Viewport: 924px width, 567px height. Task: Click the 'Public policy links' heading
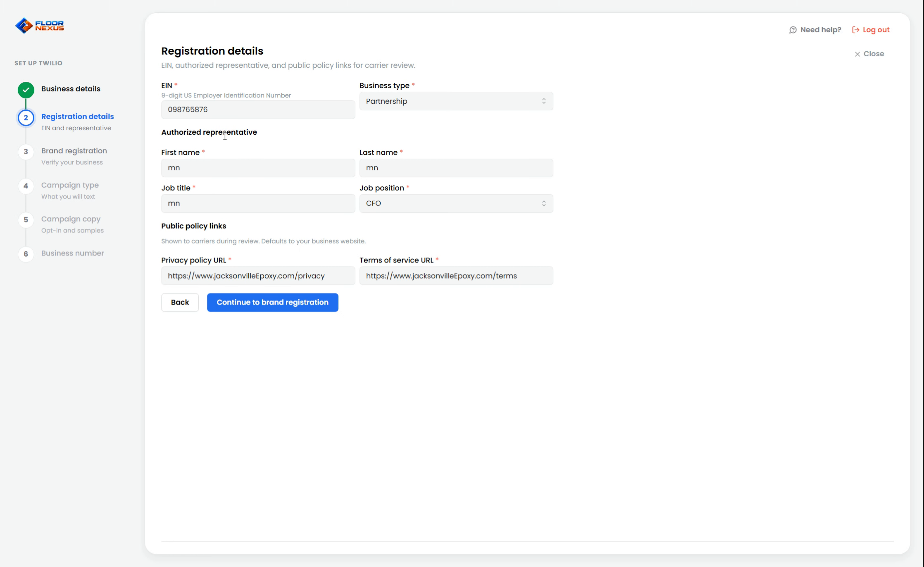(194, 226)
